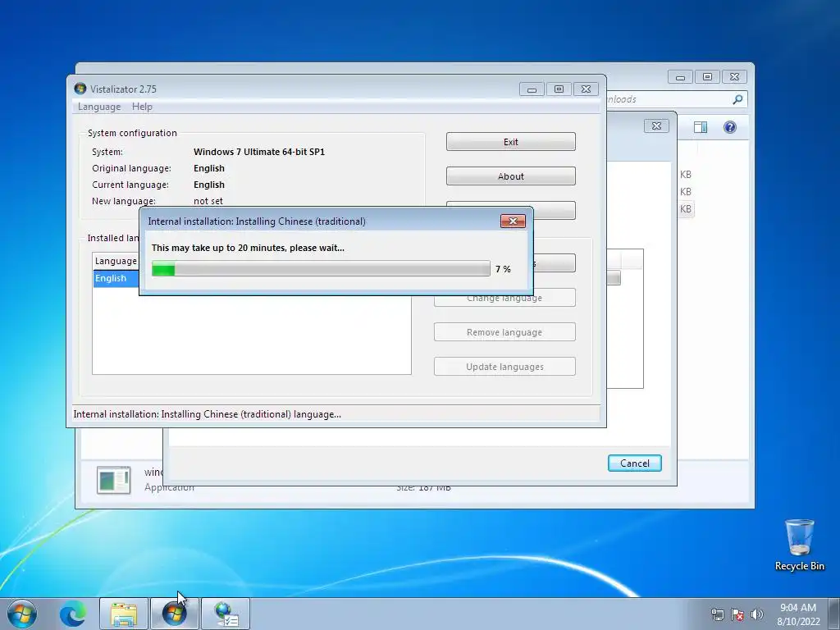Cancel the background dialog with Cancel button
The image size is (840, 630).
pyautogui.click(x=634, y=463)
